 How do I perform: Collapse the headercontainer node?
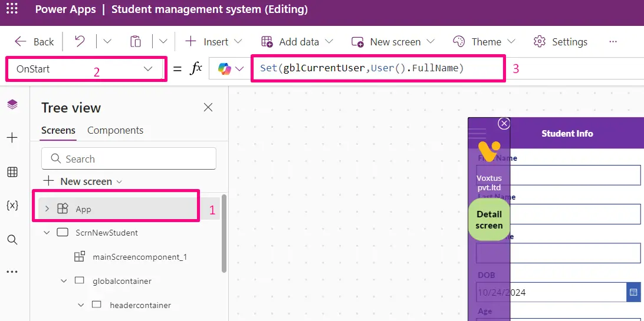pos(81,305)
